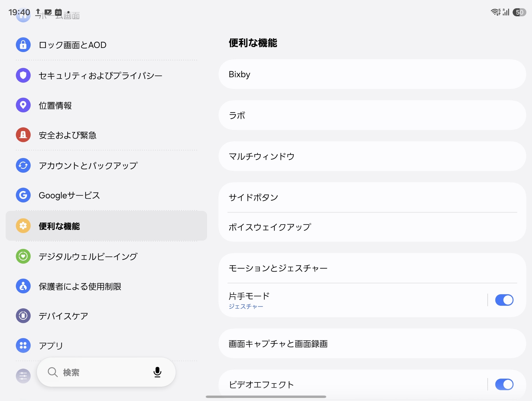Open the ボイスウェイクアップ settings row
This screenshot has width=532, height=401.
point(372,227)
